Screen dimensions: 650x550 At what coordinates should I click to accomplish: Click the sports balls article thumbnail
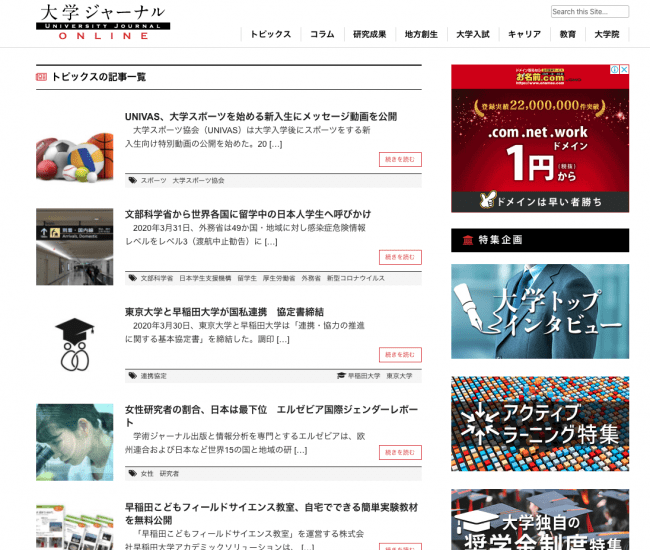[75, 157]
